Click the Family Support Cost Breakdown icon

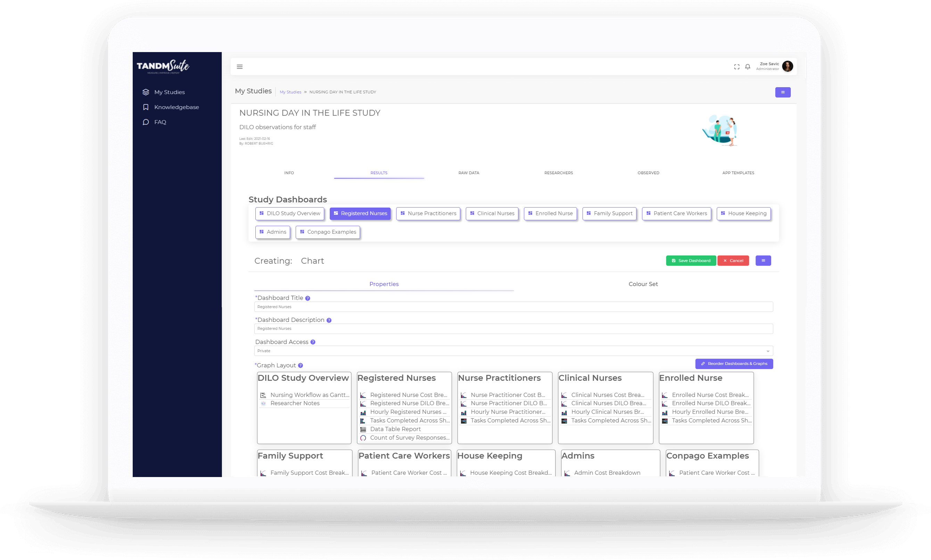[263, 473]
